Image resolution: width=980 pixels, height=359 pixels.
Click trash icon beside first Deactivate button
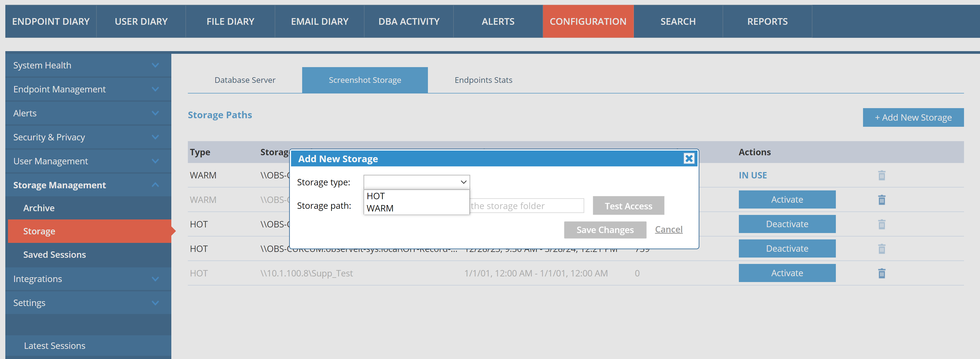coord(881,224)
